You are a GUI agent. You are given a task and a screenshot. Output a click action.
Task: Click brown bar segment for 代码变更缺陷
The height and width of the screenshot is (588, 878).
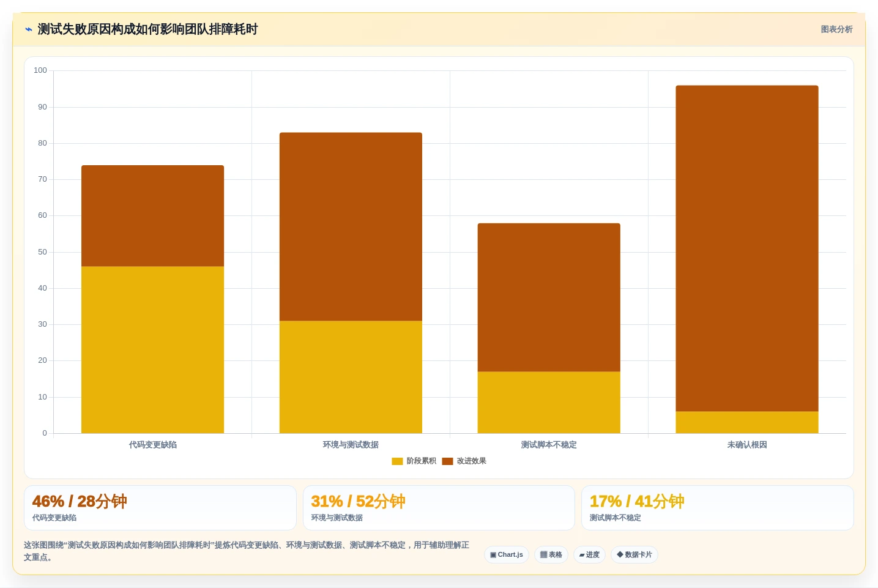click(x=152, y=216)
